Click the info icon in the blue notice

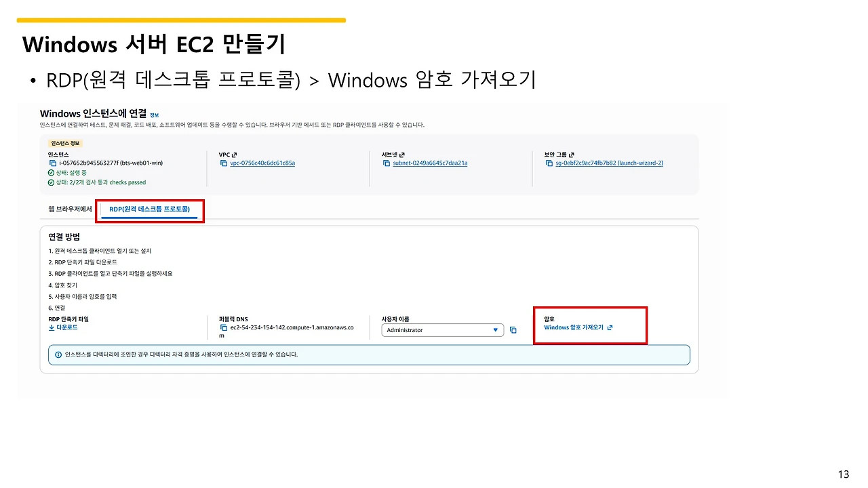pos(58,354)
